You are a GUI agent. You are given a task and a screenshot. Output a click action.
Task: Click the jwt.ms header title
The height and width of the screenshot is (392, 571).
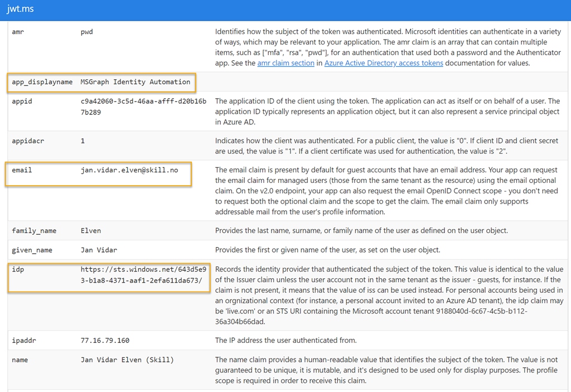21,8
